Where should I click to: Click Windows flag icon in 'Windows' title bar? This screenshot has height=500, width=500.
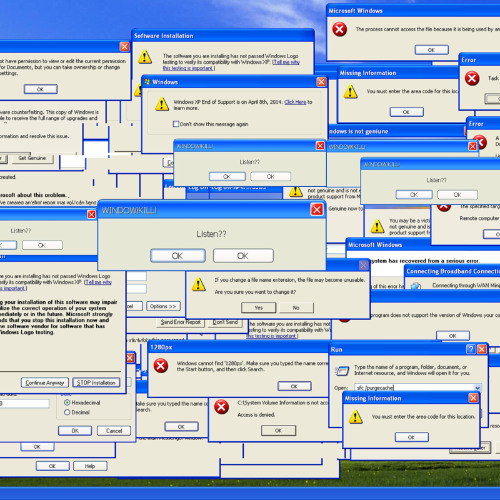147,82
